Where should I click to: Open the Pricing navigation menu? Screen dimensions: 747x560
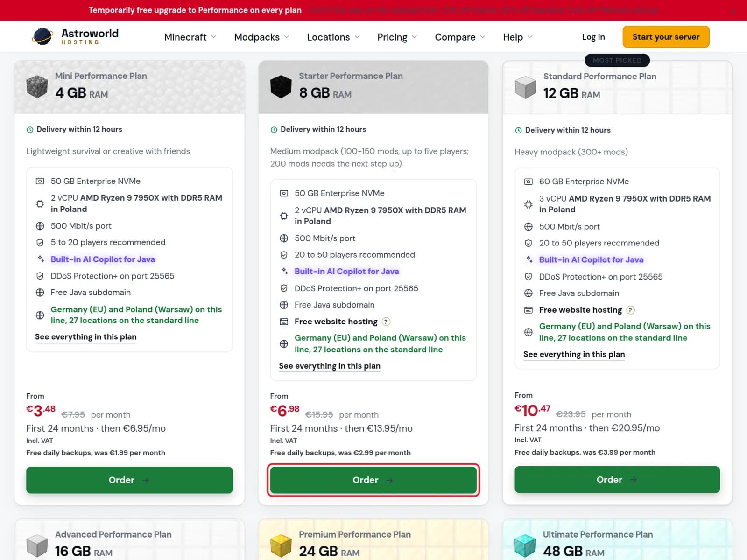(397, 37)
